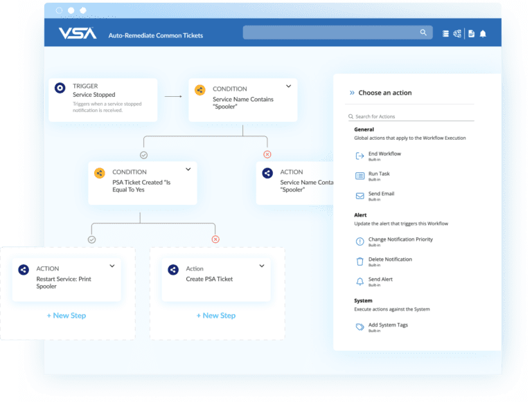This screenshot has height=402, width=532.
Task: Collapse the Choose an action panel arrows
Action: (352, 93)
